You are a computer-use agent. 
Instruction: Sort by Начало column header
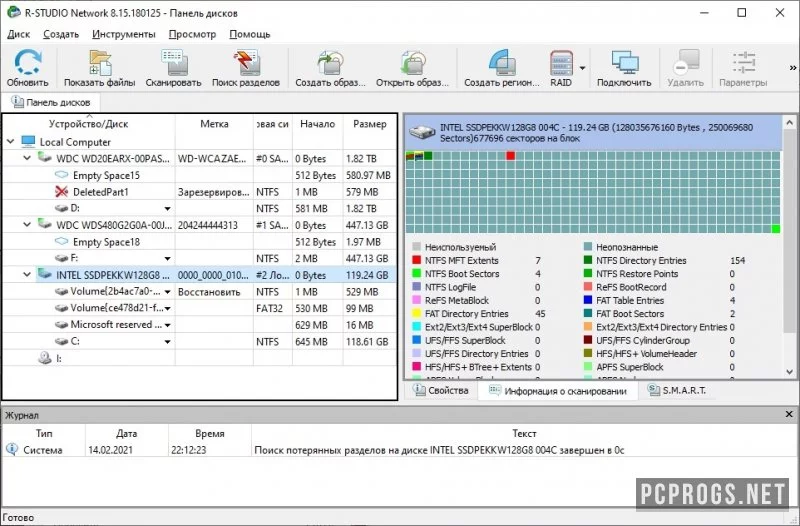pyautogui.click(x=317, y=123)
